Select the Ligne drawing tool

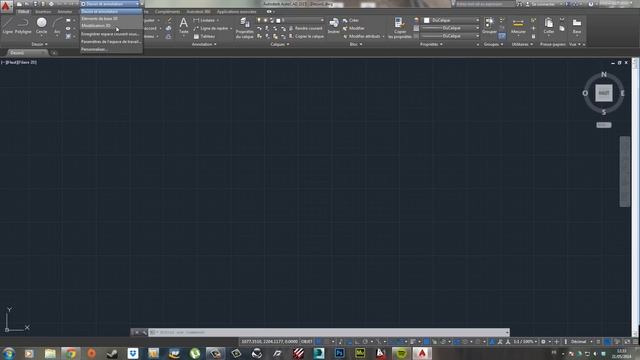8,25
